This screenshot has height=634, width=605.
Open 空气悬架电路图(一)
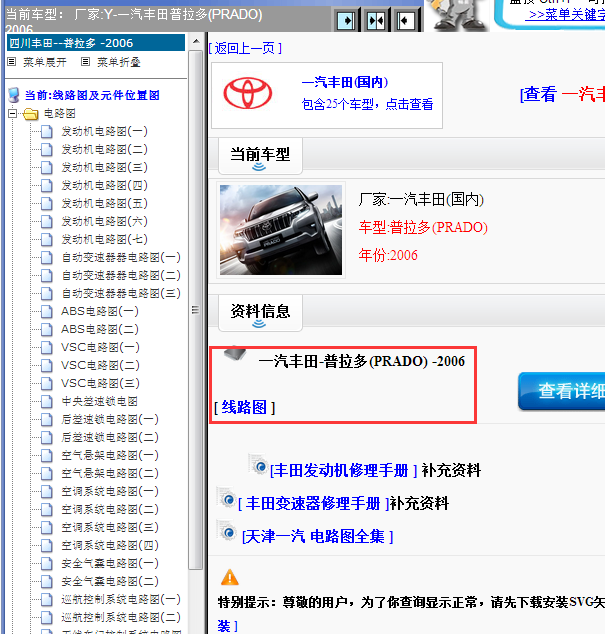(x=110, y=455)
